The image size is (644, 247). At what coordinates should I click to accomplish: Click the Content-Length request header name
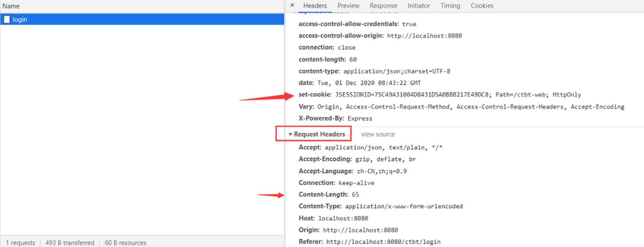[x=323, y=194]
